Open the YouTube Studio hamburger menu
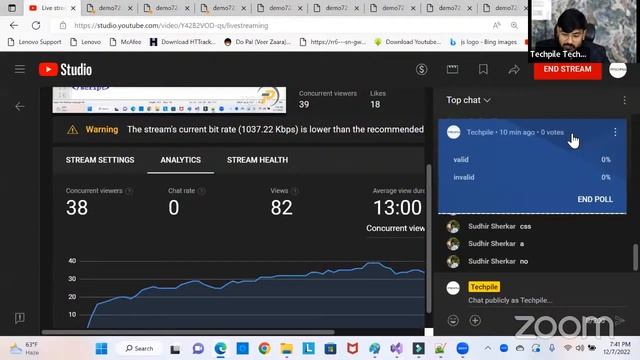Screen dimensions: 640x360 [x=20, y=69]
